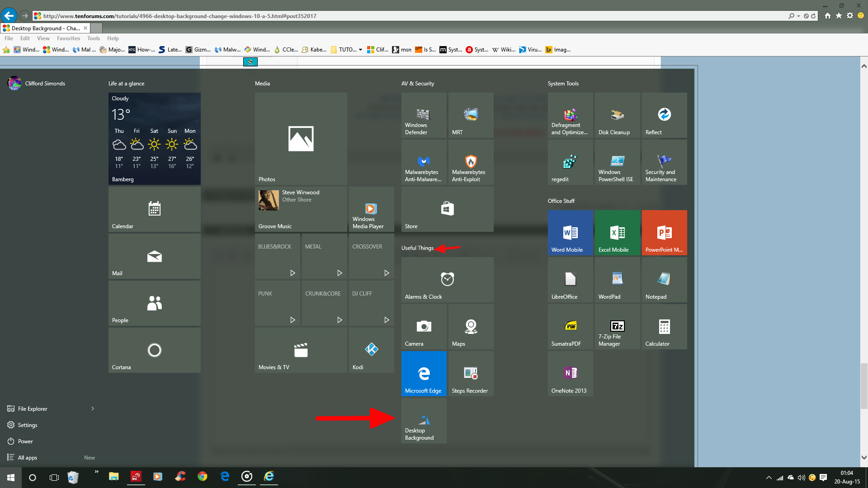868x488 pixels.
Task: Toggle Windows taskbar search button
Action: click(x=33, y=477)
